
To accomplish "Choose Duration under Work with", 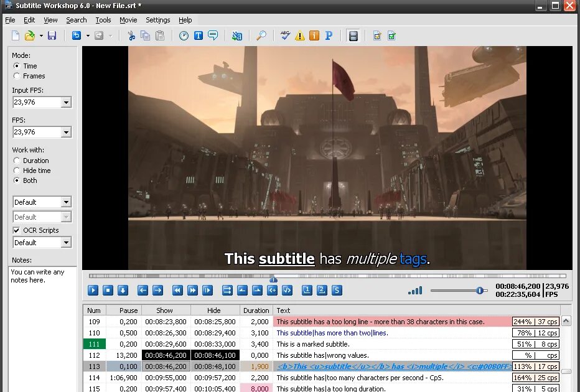I will (17, 161).
